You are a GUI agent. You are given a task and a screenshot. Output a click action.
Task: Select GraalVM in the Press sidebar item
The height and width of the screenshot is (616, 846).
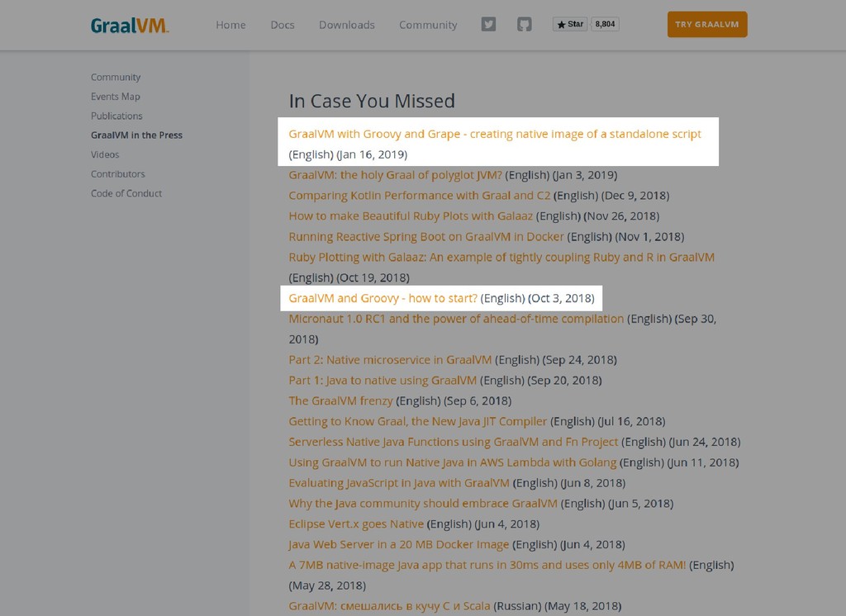136,135
